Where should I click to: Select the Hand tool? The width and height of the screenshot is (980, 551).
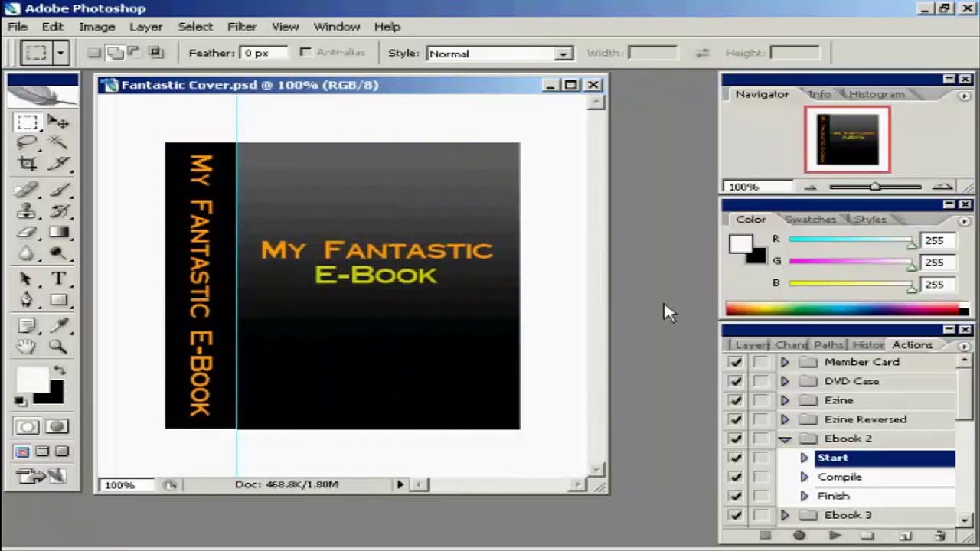click(x=28, y=347)
